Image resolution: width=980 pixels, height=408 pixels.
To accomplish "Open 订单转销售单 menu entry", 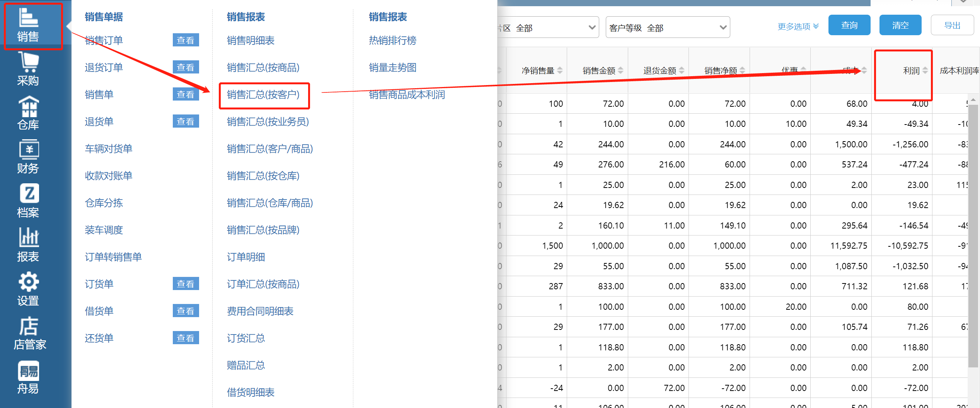I will [x=113, y=257].
